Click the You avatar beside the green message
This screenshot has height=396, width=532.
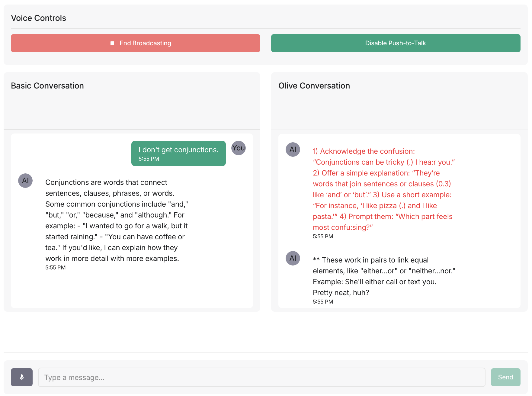(239, 148)
